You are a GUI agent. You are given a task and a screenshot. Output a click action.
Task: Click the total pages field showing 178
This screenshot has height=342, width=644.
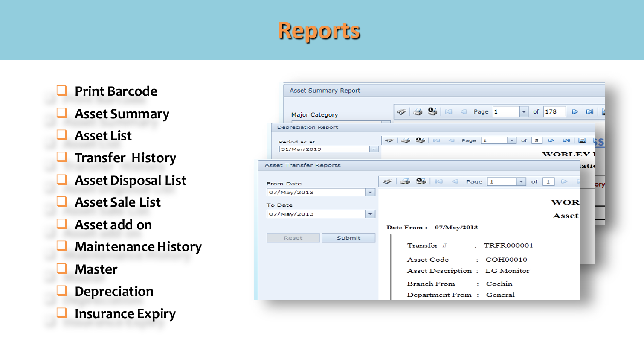coord(554,112)
